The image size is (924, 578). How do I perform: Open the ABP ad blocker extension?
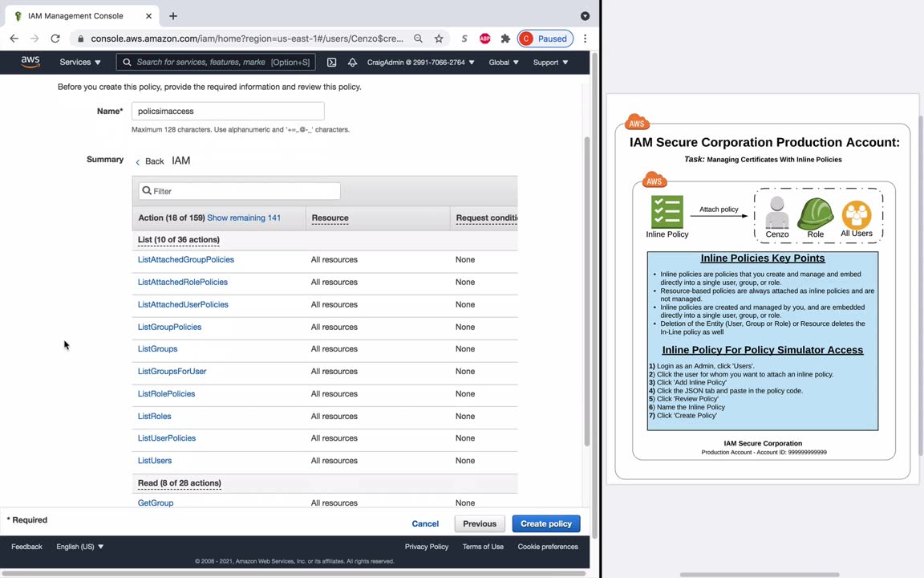pyautogui.click(x=485, y=39)
